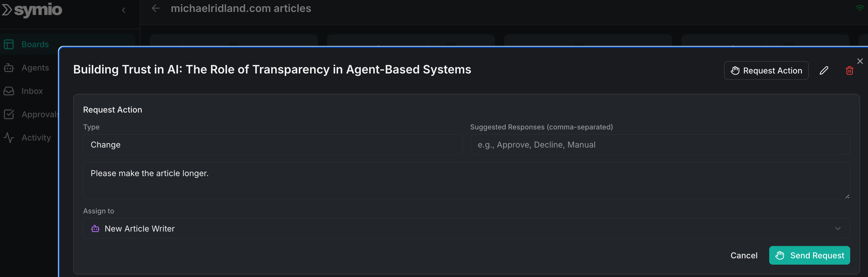868x277 pixels.
Task: Select the michaelridland.com articles header
Action: [241, 8]
